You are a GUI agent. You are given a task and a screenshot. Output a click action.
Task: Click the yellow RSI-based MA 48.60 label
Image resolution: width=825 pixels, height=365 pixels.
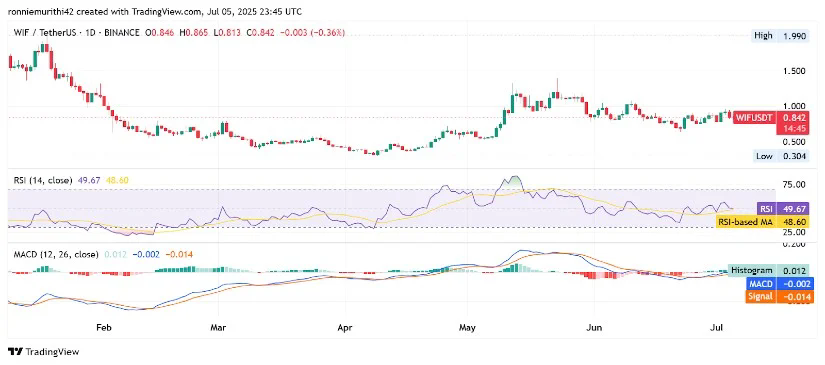pyautogui.click(x=763, y=222)
